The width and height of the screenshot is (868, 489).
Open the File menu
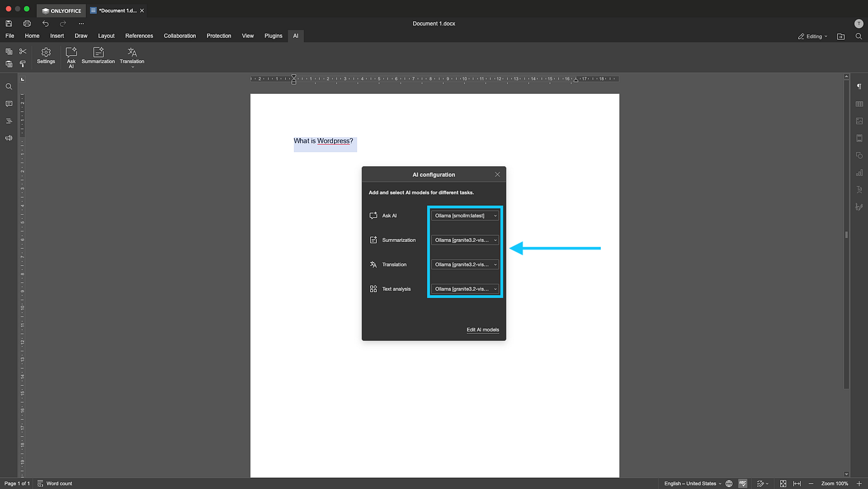click(10, 36)
